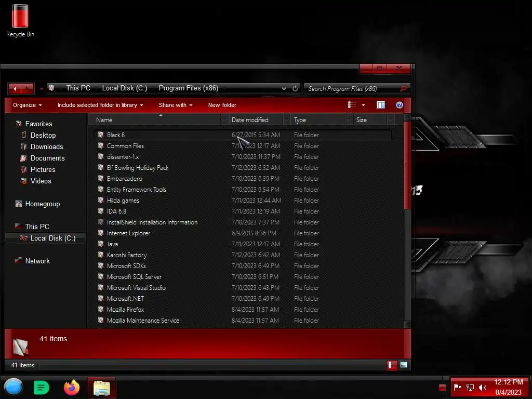Screen dimensions: 532x399
Task: Refresh the current folder view
Action: click(295, 88)
